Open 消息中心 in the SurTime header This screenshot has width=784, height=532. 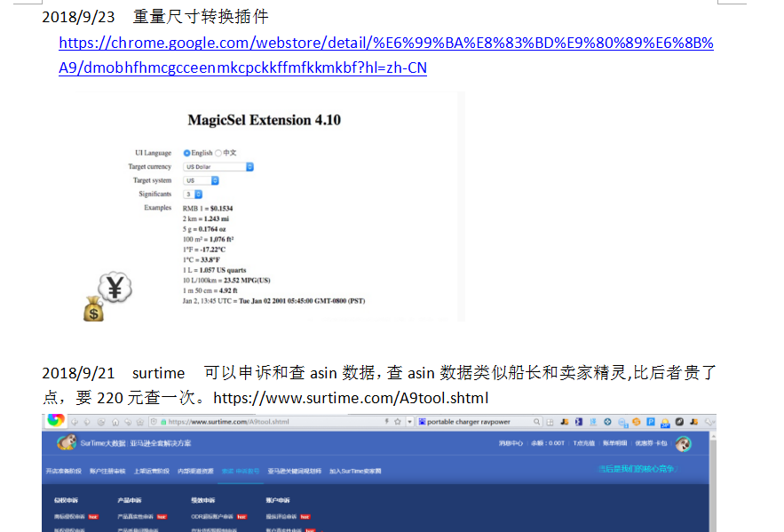(511, 443)
